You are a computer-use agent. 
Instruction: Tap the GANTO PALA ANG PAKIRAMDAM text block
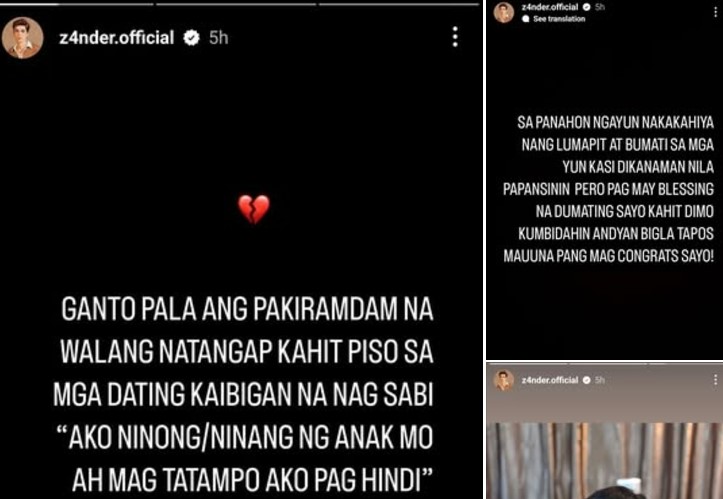243,395
